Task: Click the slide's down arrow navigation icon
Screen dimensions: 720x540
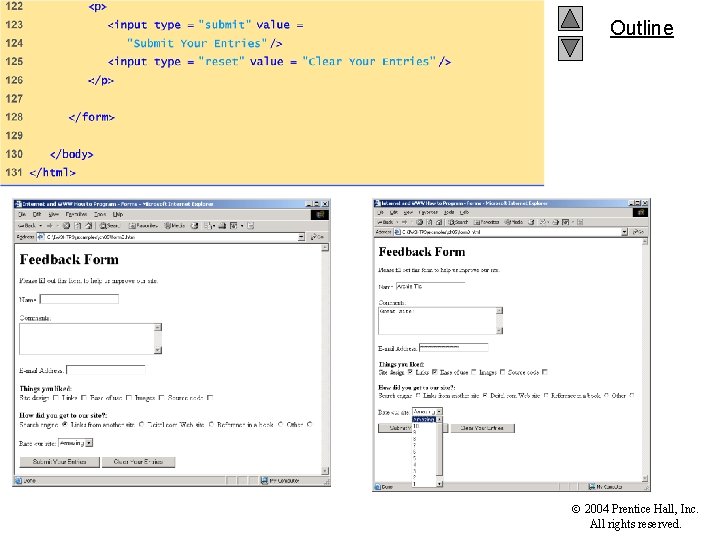Action: [x=570, y=48]
